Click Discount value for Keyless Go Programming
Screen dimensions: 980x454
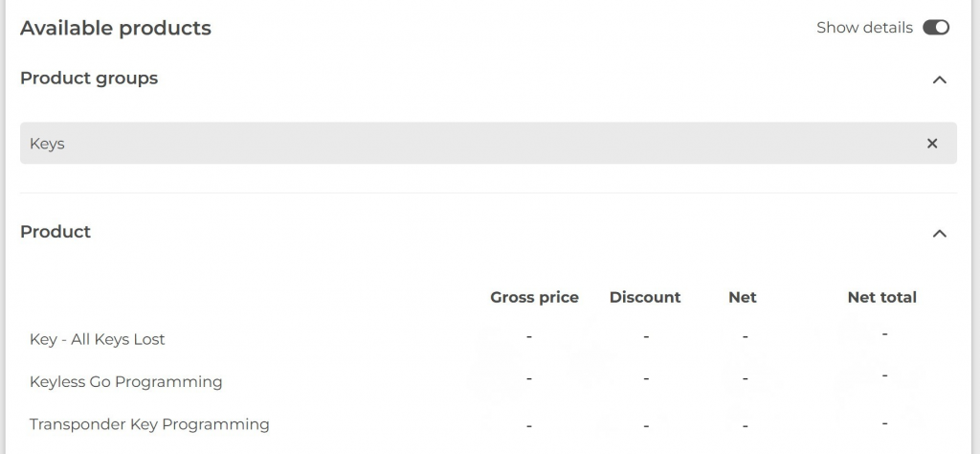tap(646, 379)
